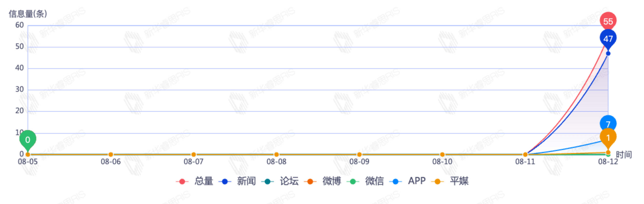Click the dark blue 47 value bubble
Viewport: 644px width, 204px height.
click(608, 39)
